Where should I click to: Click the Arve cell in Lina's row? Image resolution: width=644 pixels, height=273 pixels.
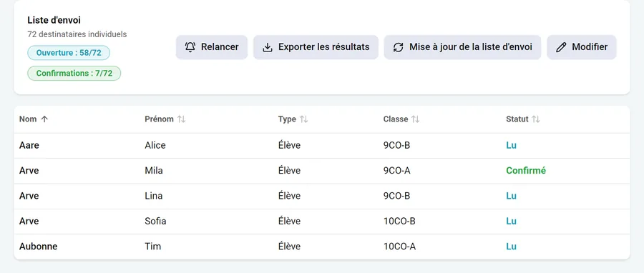click(x=29, y=196)
